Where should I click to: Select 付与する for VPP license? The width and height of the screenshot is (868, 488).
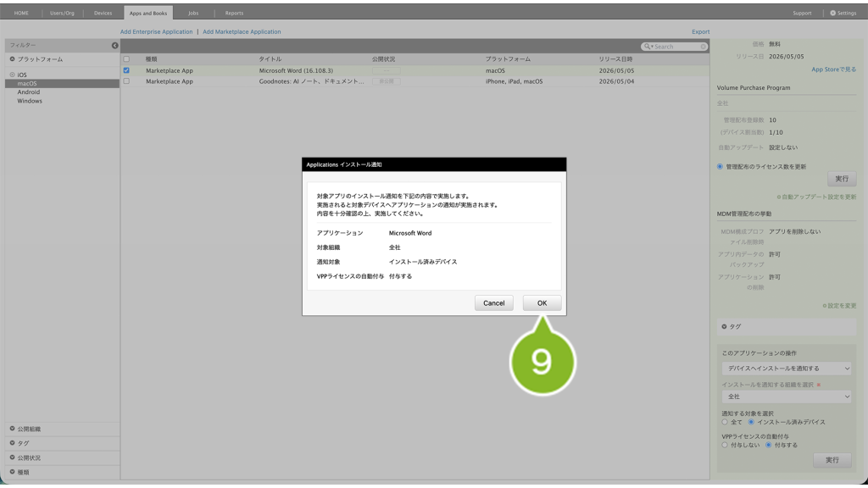tap(768, 445)
